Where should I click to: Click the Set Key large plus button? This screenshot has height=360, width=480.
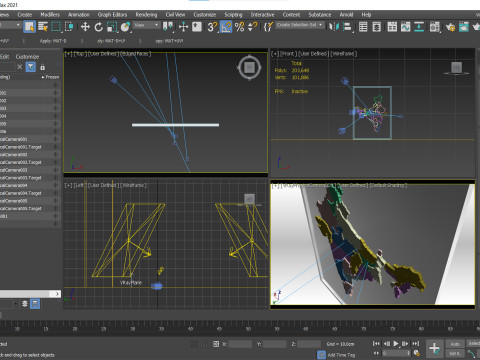click(435, 349)
